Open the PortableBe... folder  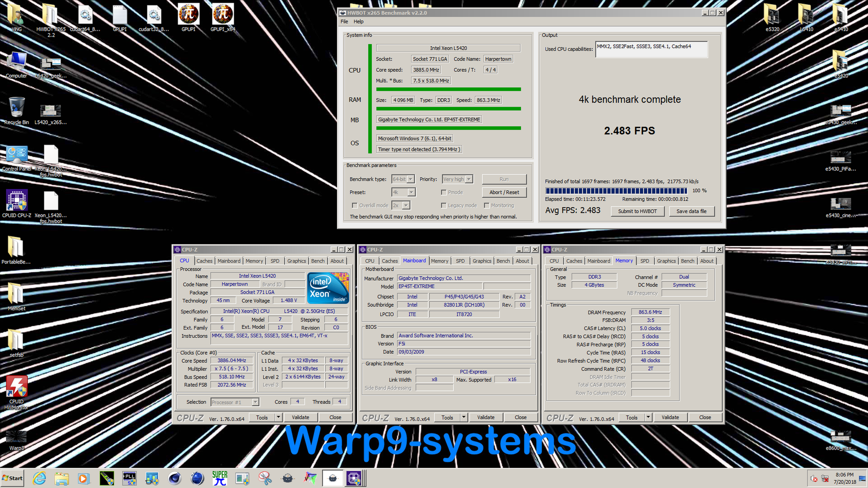coord(16,250)
